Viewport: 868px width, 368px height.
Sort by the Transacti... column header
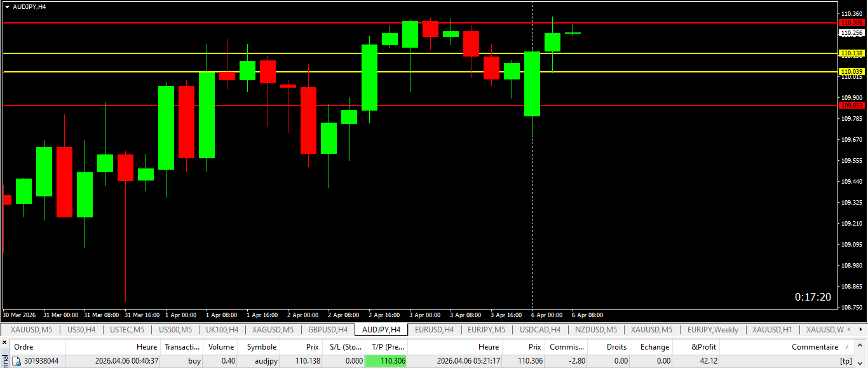pos(182,347)
